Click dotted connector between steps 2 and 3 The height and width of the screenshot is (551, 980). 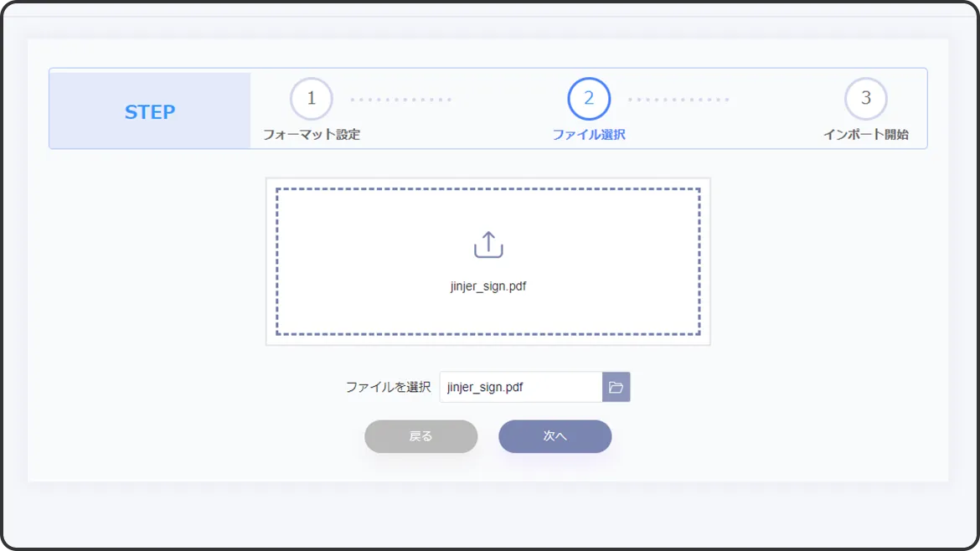coord(678,100)
